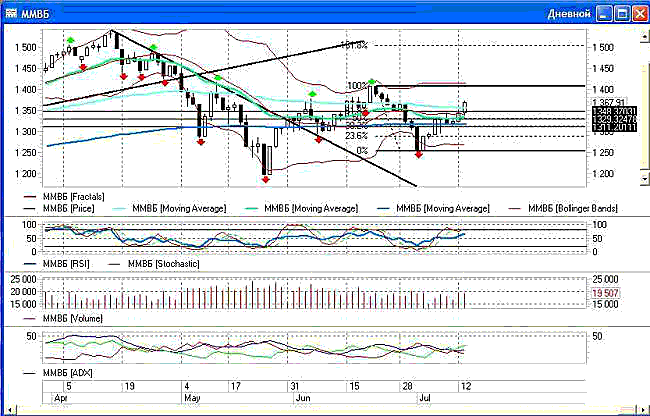Image resolution: width=650 pixels, height=416 pixels.
Task: Select the ММВБ [Bollinger Bands] legend entry
Action: [x=563, y=208]
